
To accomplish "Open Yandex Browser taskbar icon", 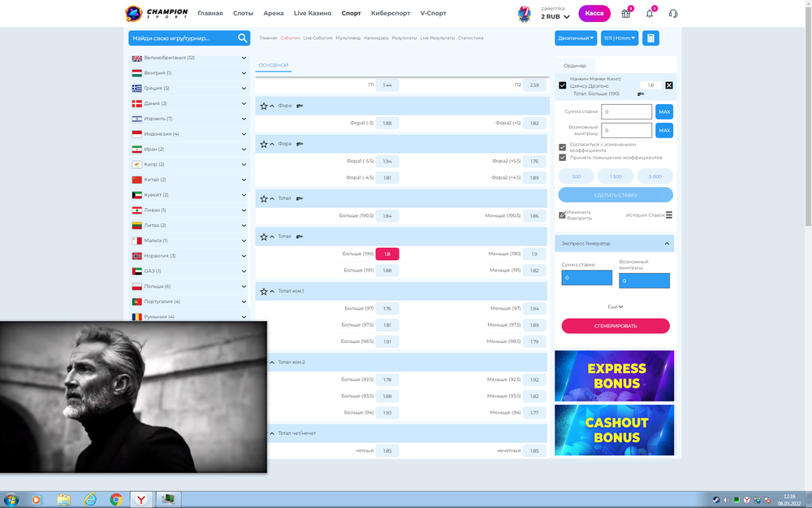I will pos(140,500).
